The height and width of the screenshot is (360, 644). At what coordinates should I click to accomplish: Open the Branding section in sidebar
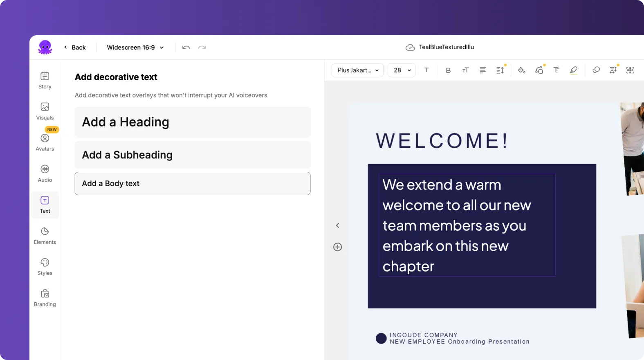45,298
